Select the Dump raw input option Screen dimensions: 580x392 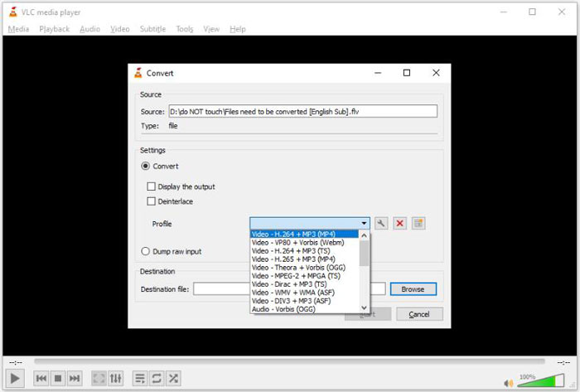[146, 251]
